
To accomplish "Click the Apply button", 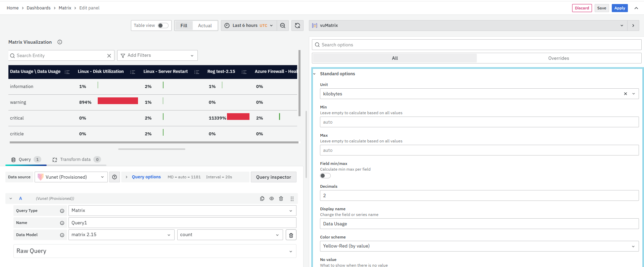I will coord(619,8).
